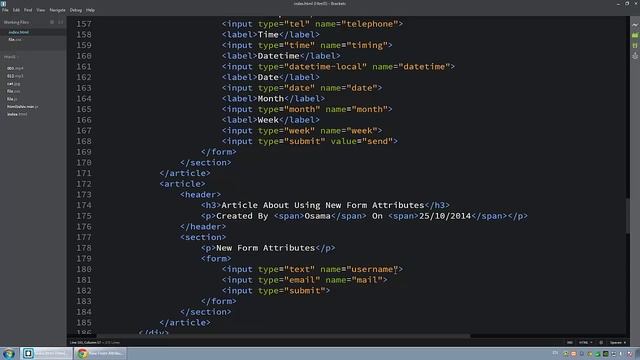Click the split view icon in Working Files

60,22
